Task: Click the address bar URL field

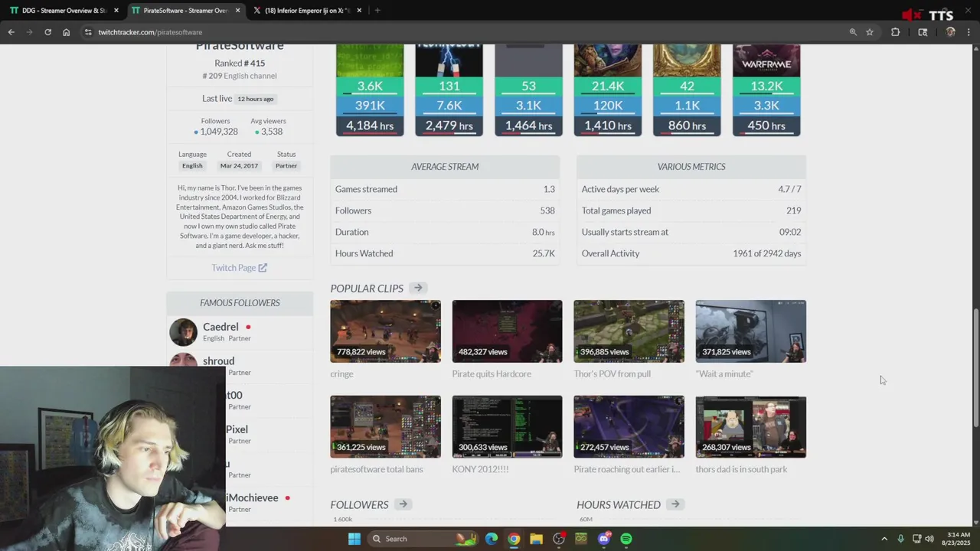Action: 459,32
